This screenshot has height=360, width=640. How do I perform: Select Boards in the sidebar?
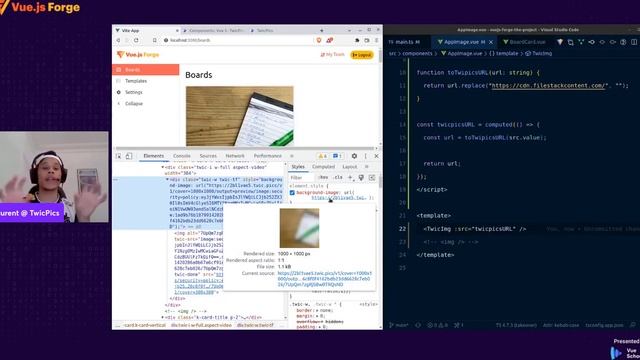[x=146, y=70]
